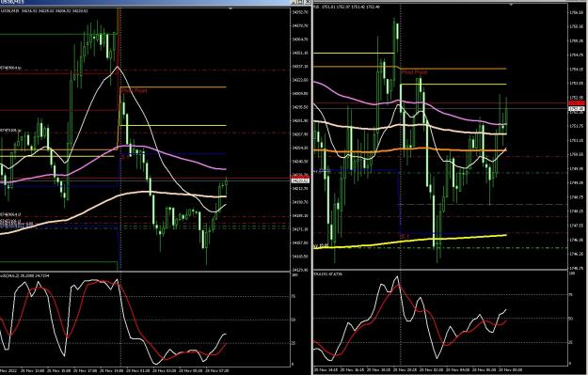Close the US30 chart window
The image size is (588, 375).
pyautogui.click(x=308, y=2)
